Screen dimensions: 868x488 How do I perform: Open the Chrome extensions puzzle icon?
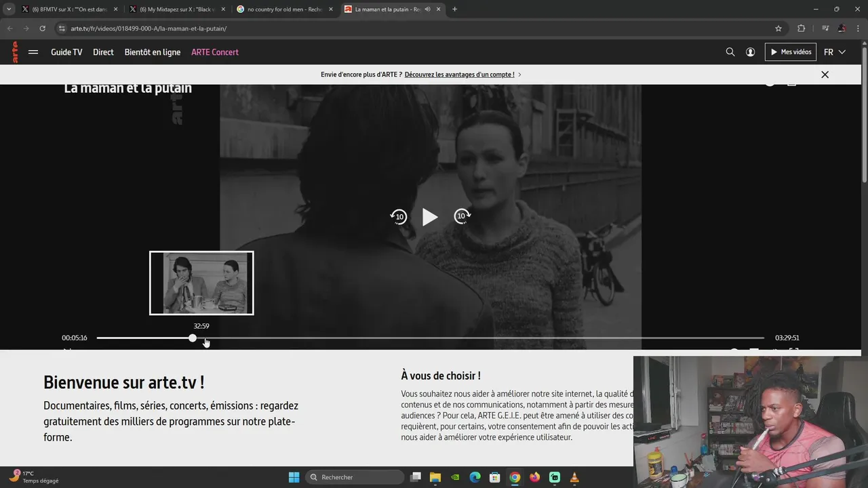[801, 28]
